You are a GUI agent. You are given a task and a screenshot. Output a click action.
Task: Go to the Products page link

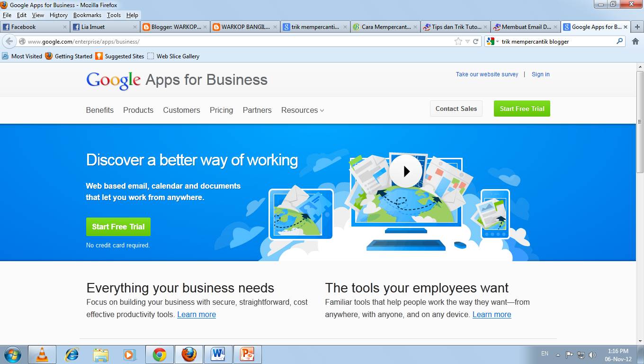click(138, 110)
